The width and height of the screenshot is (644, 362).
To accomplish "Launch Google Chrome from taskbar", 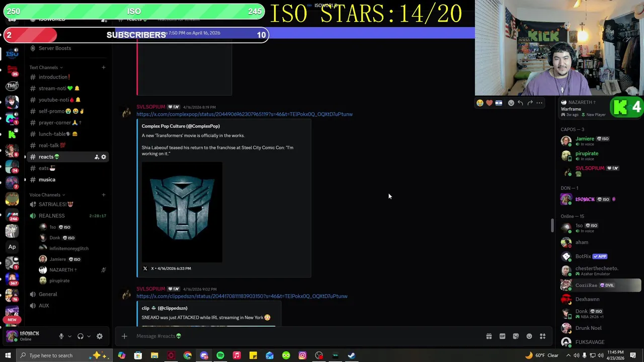I will 188,355.
